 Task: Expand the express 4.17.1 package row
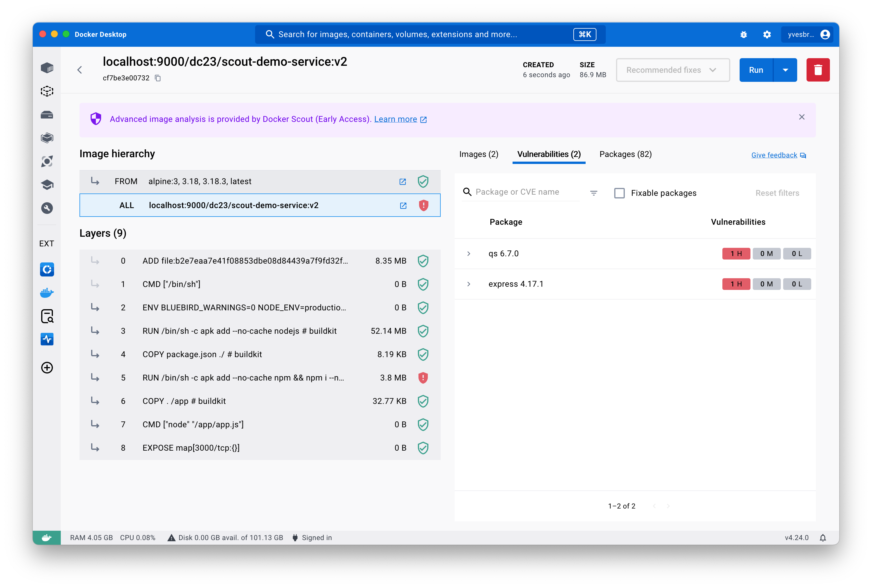point(469,284)
